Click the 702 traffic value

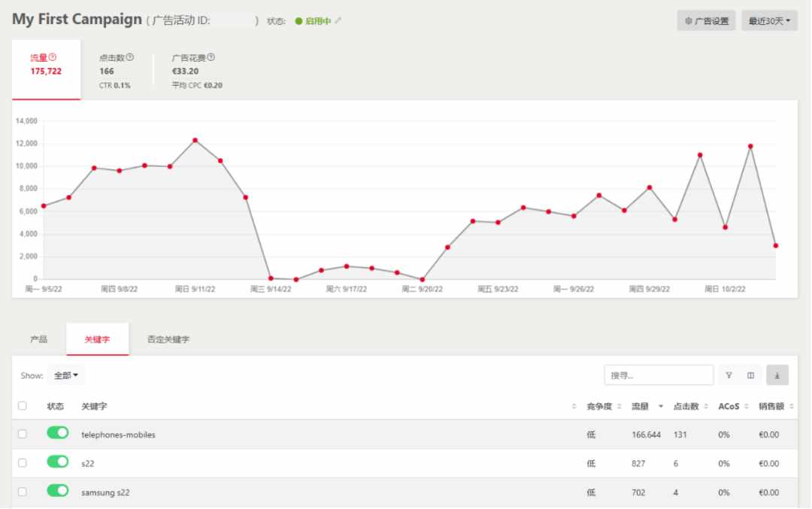pyautogui.click(x=638, y=492)
